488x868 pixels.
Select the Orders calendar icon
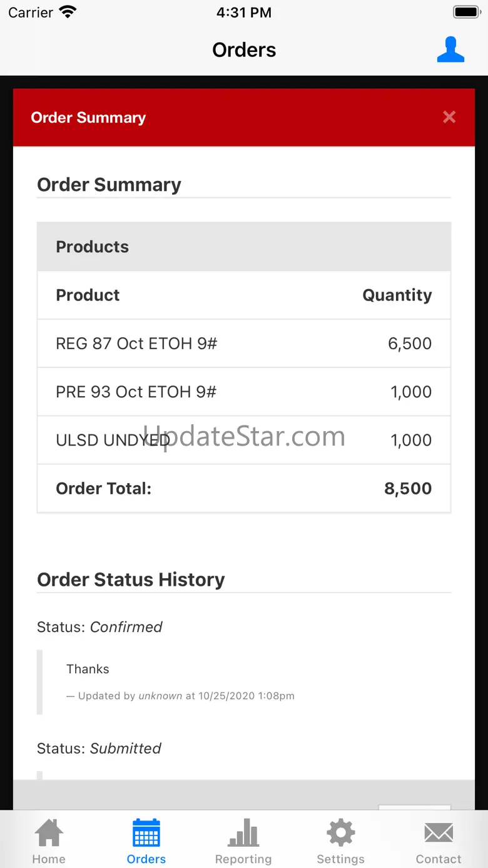click(x=146, y=834)
